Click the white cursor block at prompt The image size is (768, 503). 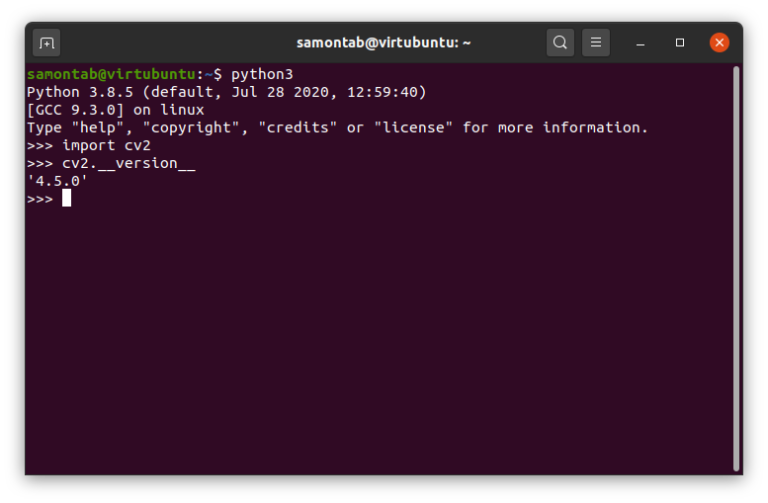[x=67, y=198]
